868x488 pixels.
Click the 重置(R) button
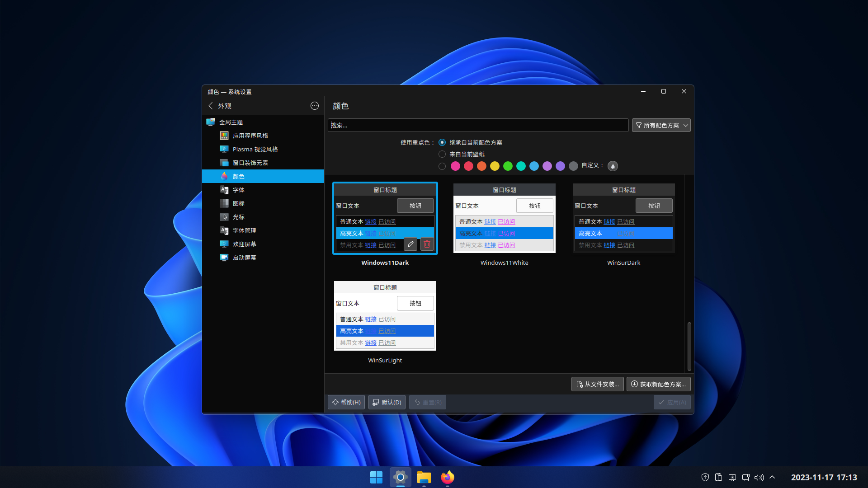(x=427, y=402)
